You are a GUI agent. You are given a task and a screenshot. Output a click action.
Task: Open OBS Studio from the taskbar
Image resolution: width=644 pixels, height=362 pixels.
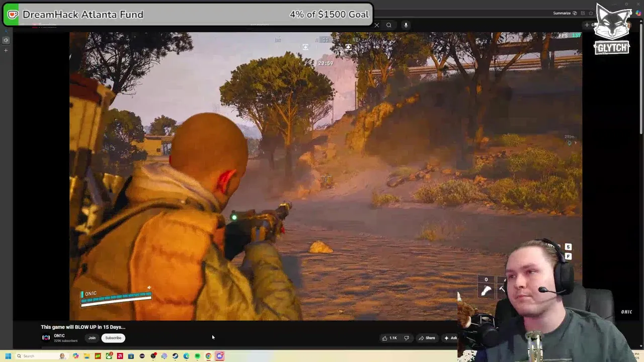pyautogui.click(x=153, y=356)
